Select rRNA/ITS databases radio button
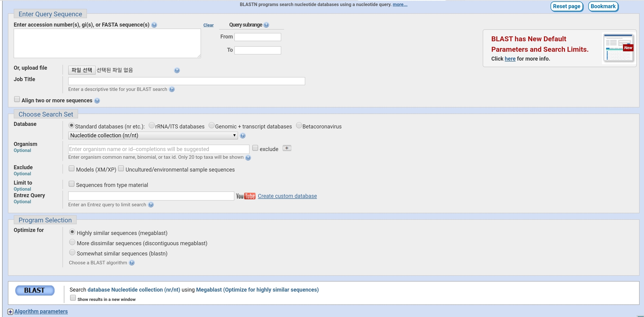The image size is (644, 317). (x=152, y=125)
